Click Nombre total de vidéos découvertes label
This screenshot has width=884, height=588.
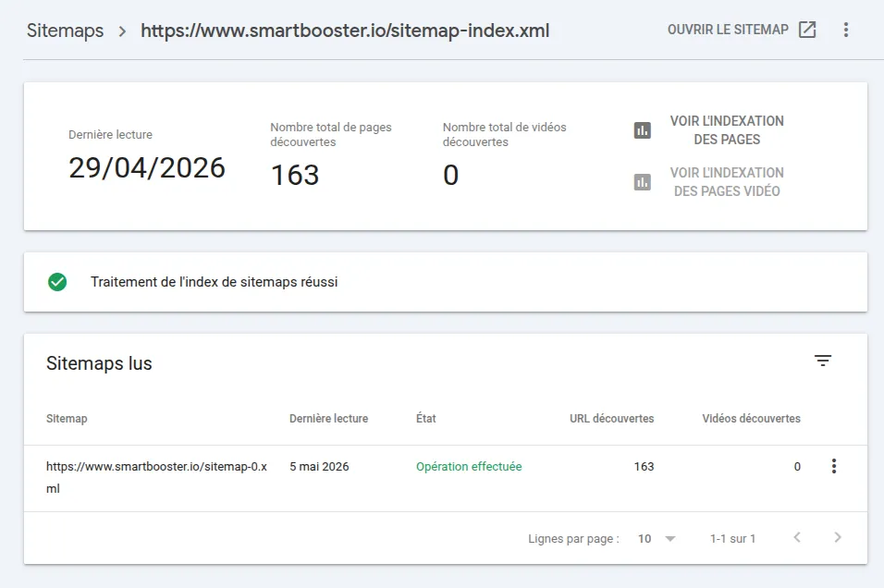click(505, 134)
